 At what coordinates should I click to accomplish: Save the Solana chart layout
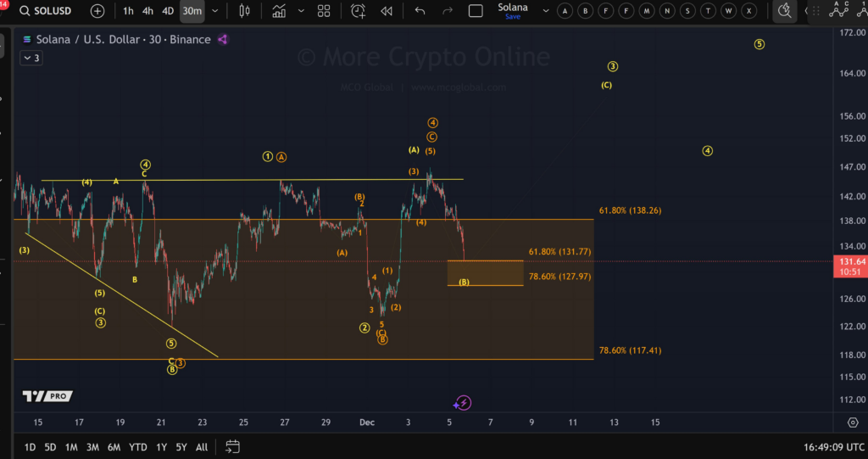tap(513, 17)
